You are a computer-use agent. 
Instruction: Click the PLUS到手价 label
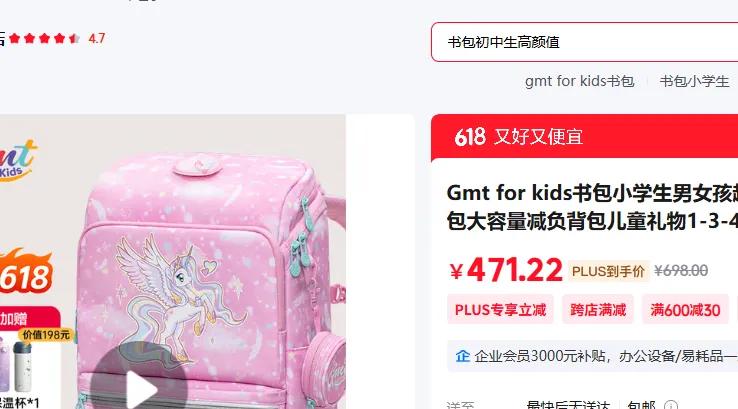608,271
